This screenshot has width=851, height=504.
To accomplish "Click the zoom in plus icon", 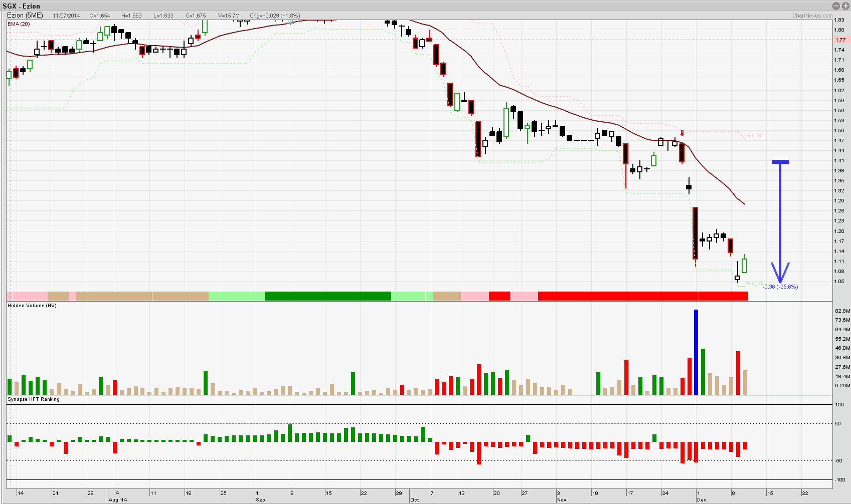I will click(x=845, y=6).
